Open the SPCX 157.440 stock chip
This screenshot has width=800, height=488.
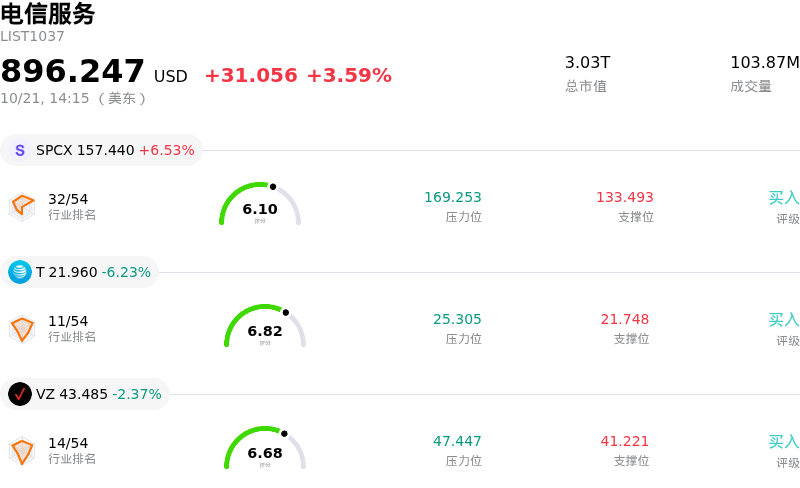coord(102,150)
